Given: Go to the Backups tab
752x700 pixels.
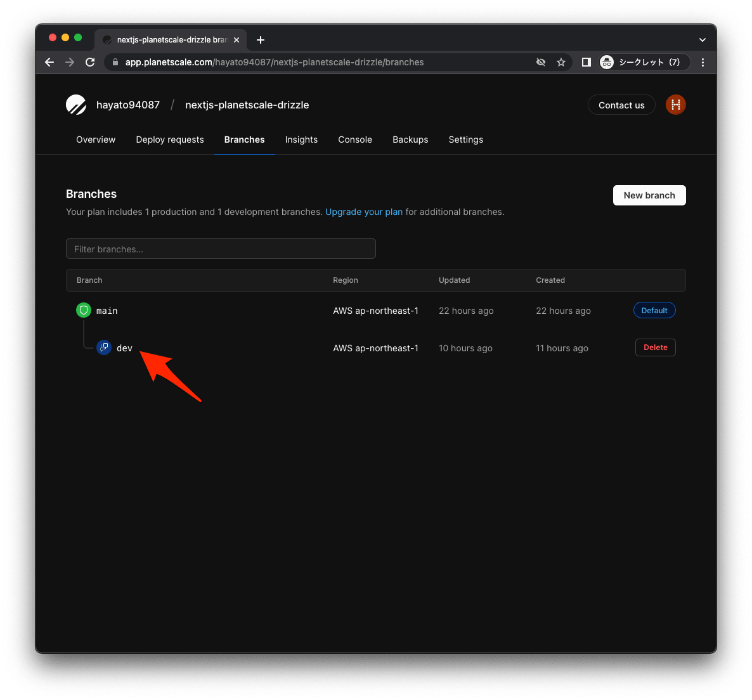Looking at the screenshot, I should click(410, 139).
